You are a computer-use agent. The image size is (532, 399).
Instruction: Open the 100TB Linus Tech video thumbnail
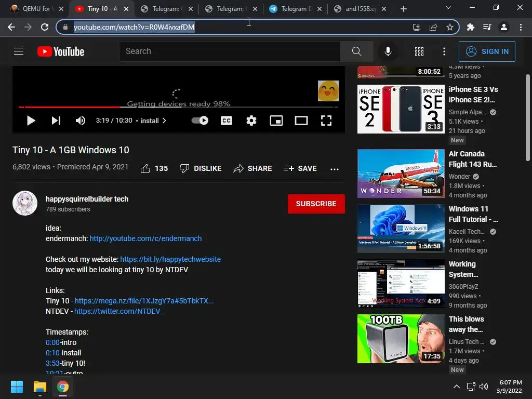[x=401, y=339]
